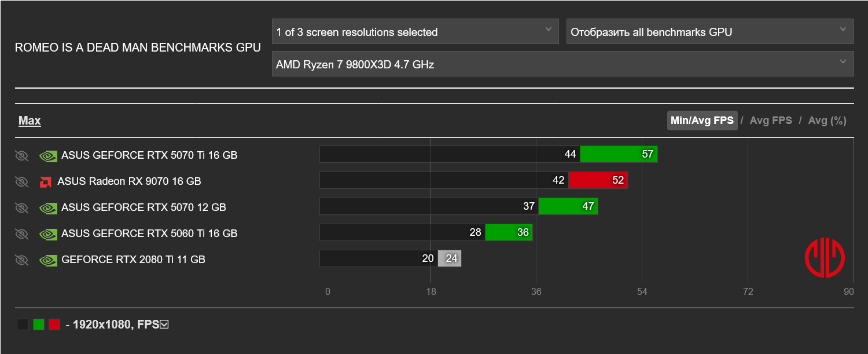Click the min value 42 on RX 9070 bar
The height and width of the screenshot is (354, 868).
coord(558,180)
